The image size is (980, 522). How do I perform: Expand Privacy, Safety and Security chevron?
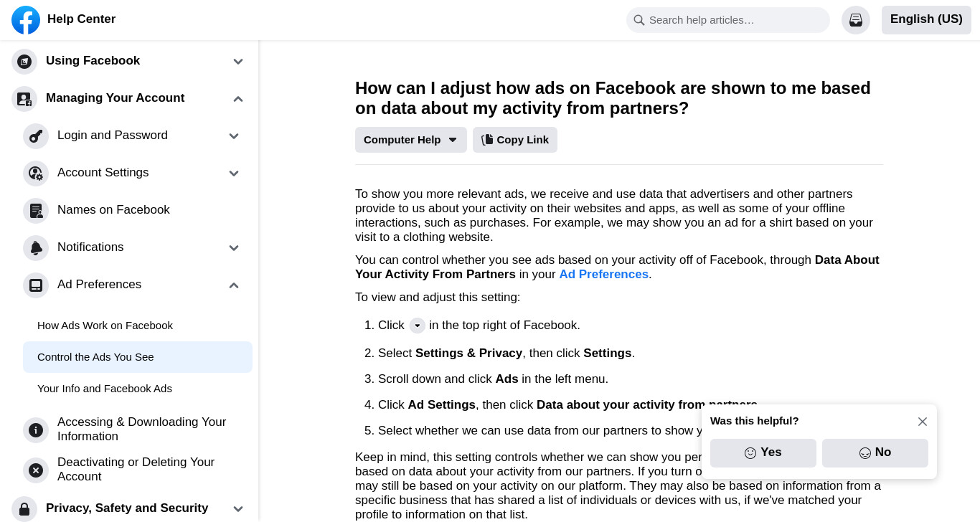[x=238, y=509]
